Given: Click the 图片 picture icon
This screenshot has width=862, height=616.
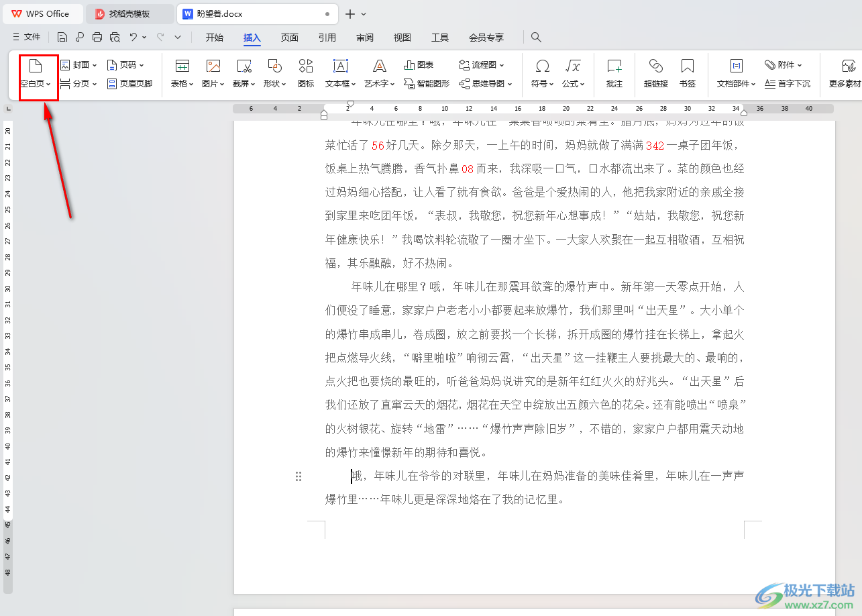Looking at the screenshot, I should pyautogui.click(x=213, y=66).
